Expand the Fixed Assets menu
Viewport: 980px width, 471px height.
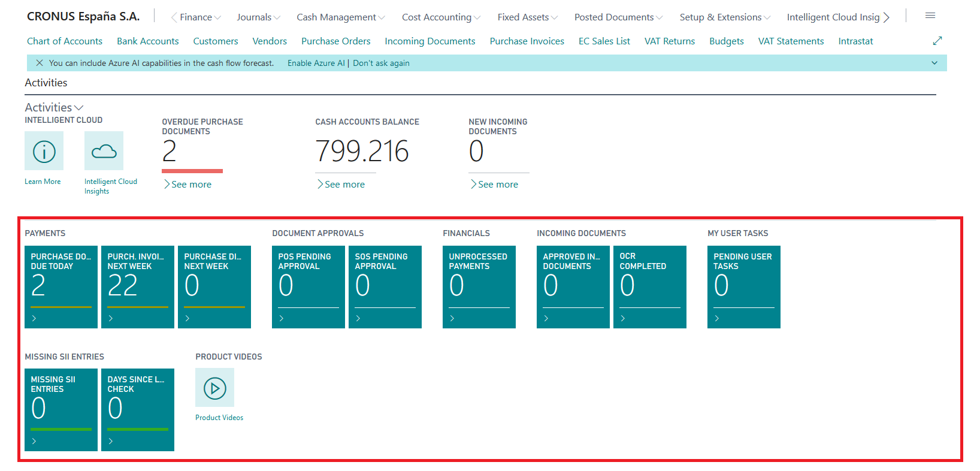(527, 17)
